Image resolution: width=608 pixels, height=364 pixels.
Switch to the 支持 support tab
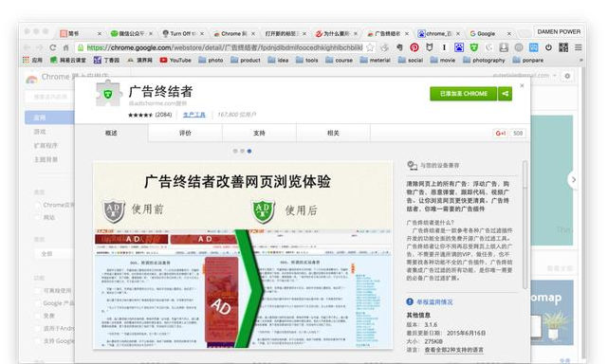pyautogui.click(x=259, y=133)
